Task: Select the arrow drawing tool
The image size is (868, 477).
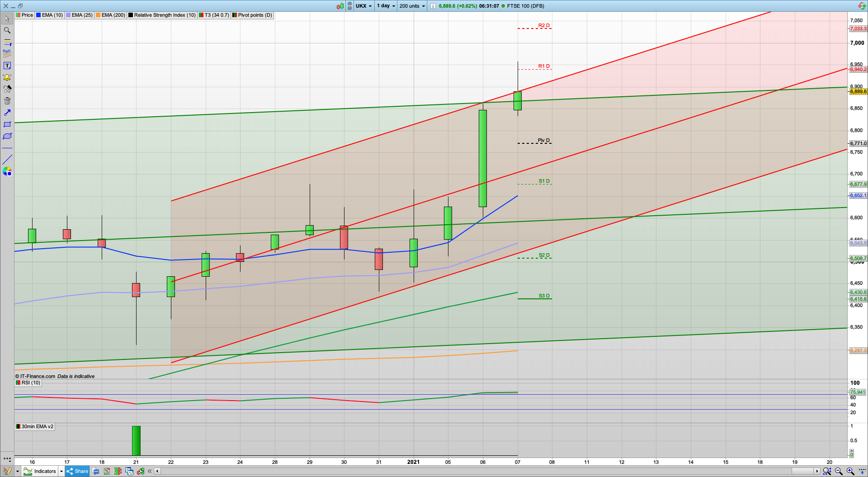Action: (x=7, y=113)
